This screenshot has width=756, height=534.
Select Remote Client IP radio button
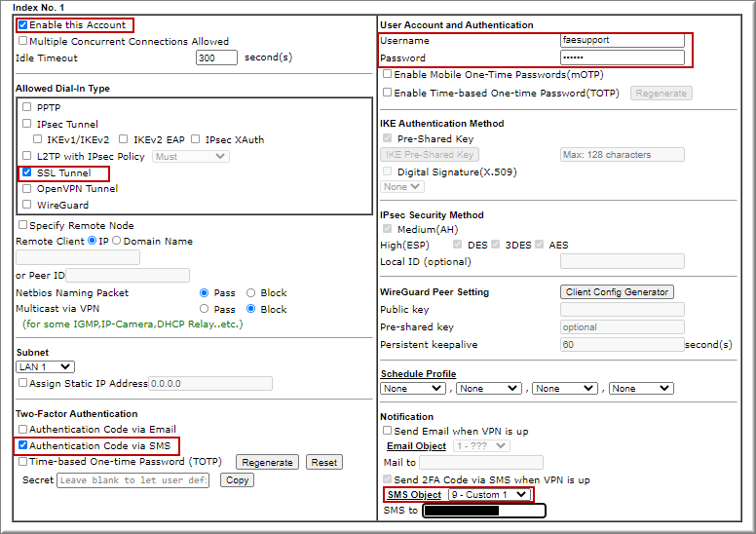[93, 241]
